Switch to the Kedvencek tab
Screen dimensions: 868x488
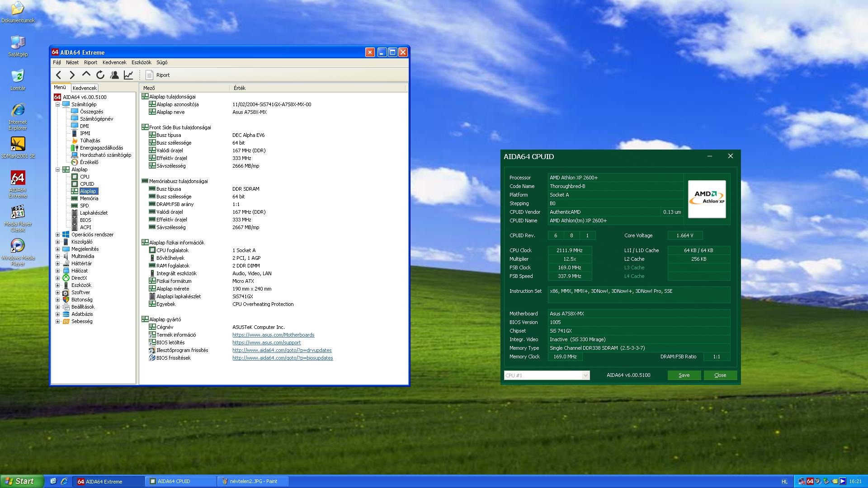point(85,88)
